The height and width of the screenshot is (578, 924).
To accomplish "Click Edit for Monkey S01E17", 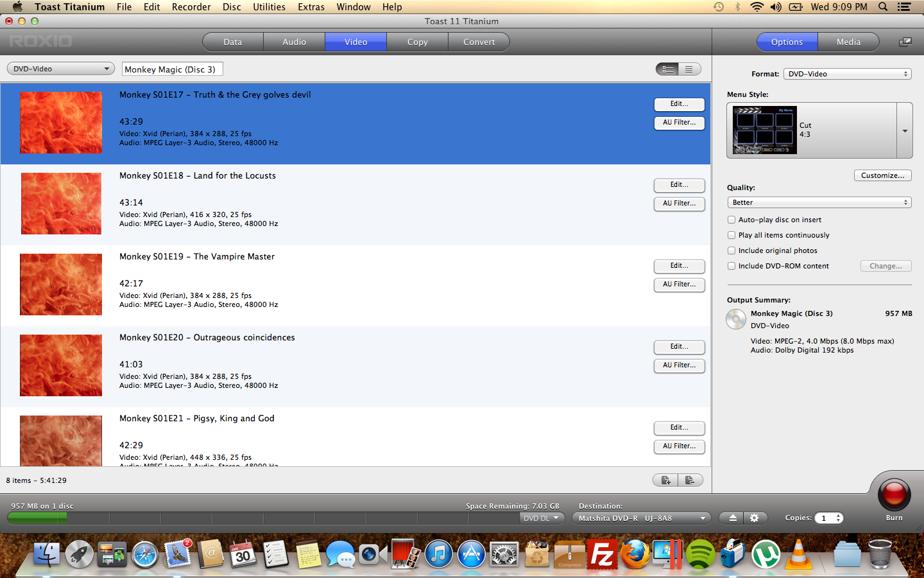I will click(x=679, y=104).
